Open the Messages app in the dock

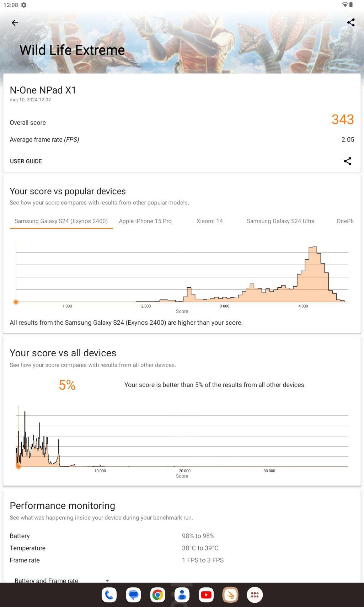tap(133, 595)
